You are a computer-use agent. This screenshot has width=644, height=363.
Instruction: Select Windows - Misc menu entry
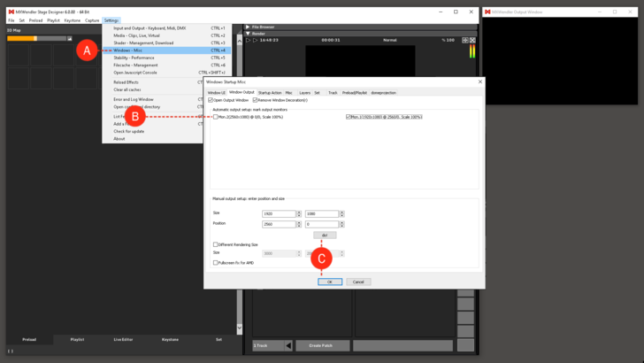tap(166, 50)
